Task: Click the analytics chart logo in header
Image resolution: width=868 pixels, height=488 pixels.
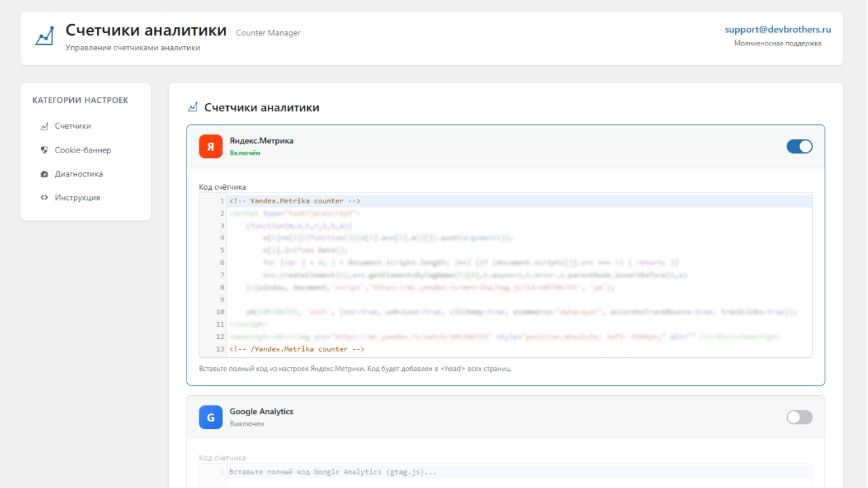Action: (44, 36)
